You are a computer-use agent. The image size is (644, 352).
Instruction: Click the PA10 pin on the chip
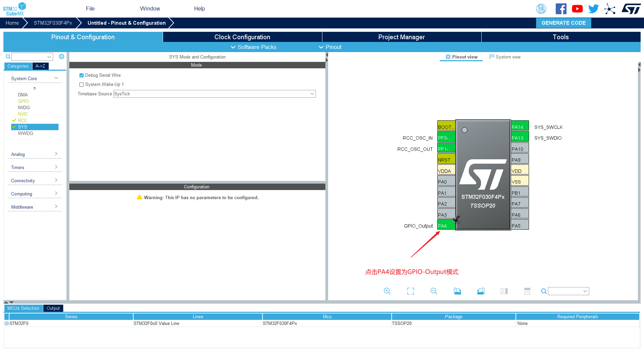coord(520,148)
